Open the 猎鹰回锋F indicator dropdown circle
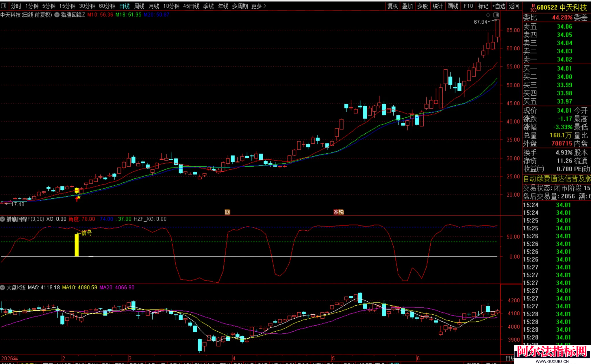 pyautogui.click(x=3, y=219)
